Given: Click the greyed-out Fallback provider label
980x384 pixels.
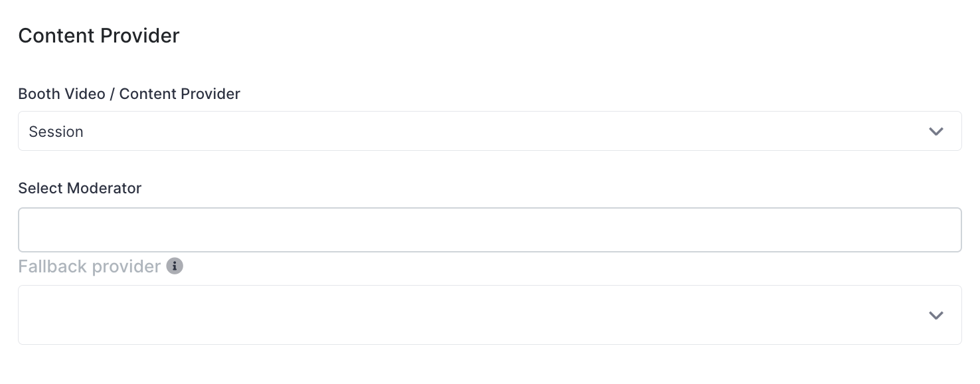Looking at the screenshot, I should [90, 266].
